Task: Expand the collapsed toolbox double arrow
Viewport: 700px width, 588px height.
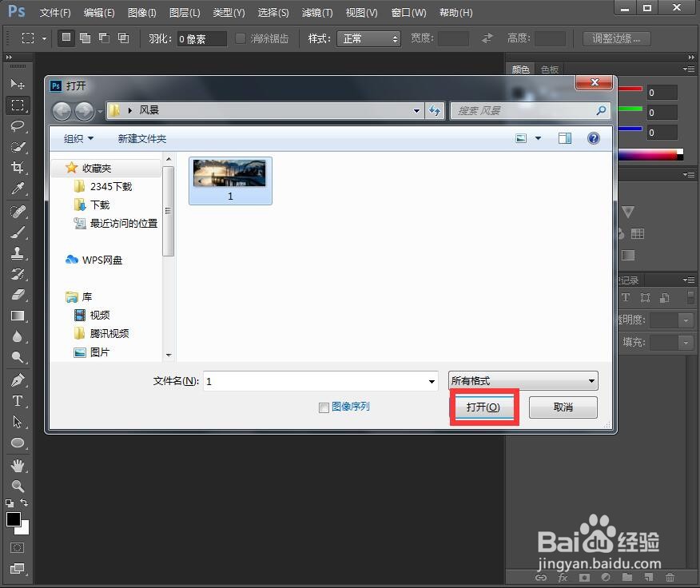Action: point(9,58)
